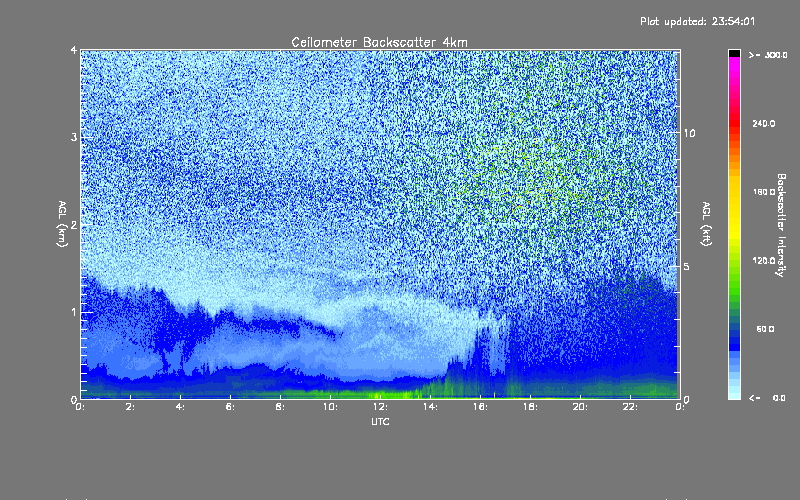Select the '22:' hour tick on the time axis
Image resolution: width=800 pixels, height=500 pixels.
(x=630, y=407)
